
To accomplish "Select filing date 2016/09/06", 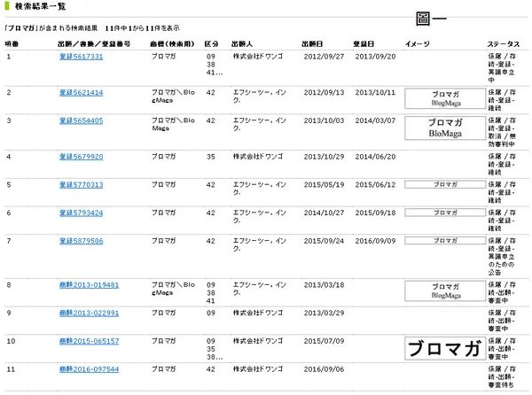I will (x=324, y=369).
